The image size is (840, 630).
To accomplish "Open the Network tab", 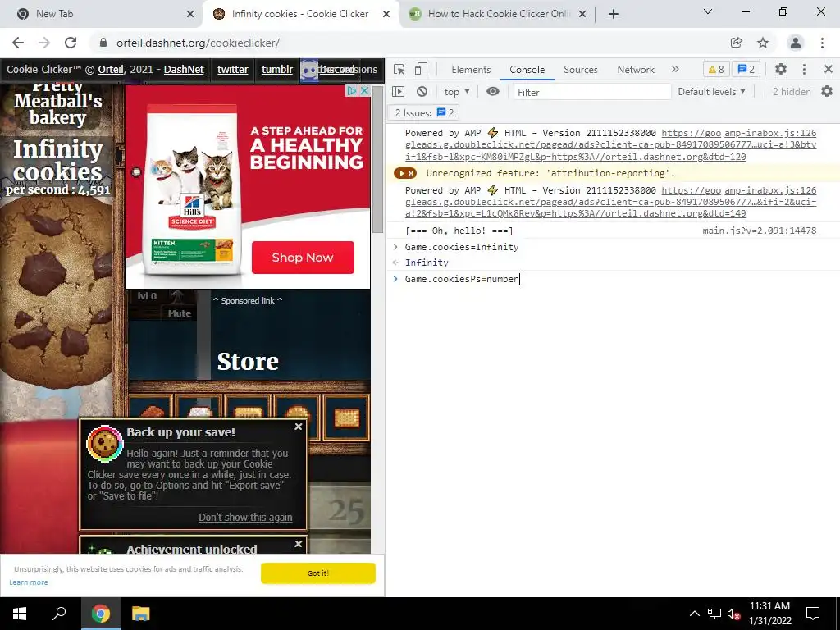I will point(636,70).
